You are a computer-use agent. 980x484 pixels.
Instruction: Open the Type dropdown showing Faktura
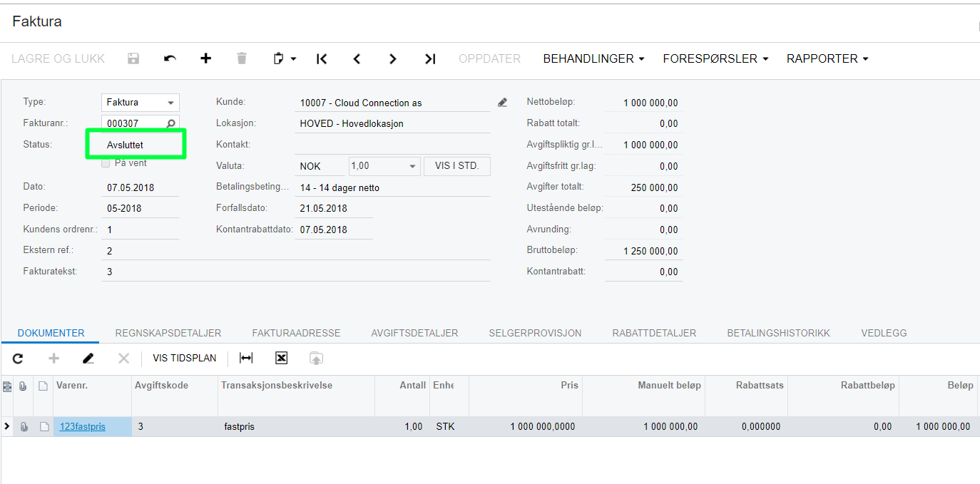click(x=171, y=102)
